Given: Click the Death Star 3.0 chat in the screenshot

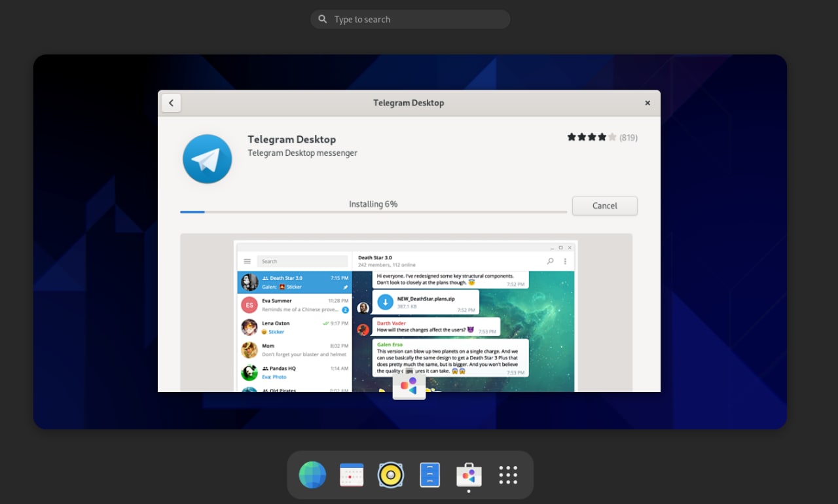Looking at the screenshot, I should coord(295,282).
